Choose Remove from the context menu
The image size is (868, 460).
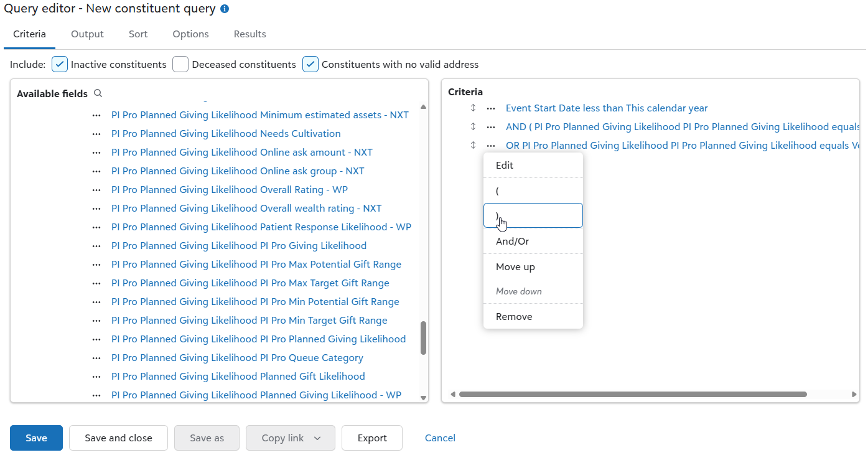pos(514,316)
